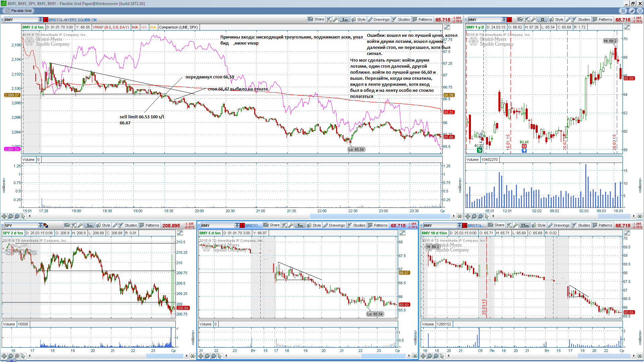The height and width of the screenshot is (362, 644).
Task: Open Studies on the BMY 5m chart
Action: [356, 225]
